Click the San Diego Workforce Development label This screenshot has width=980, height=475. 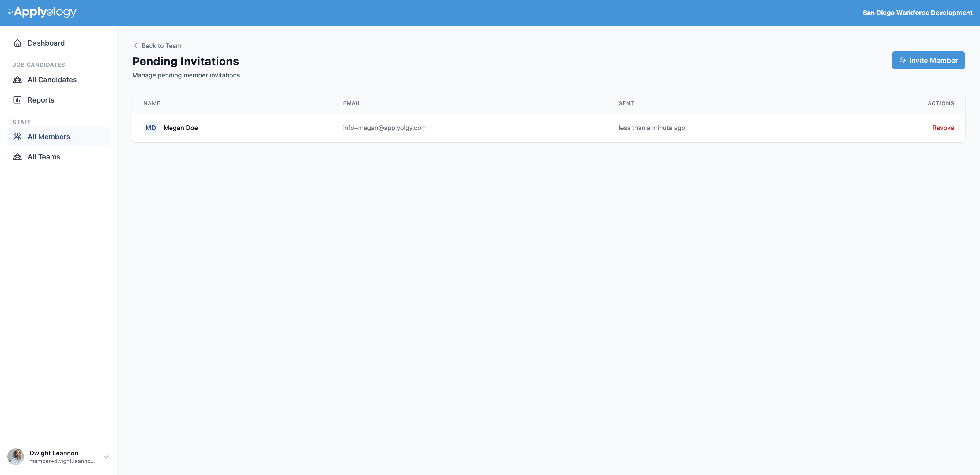tap(918, 13)
